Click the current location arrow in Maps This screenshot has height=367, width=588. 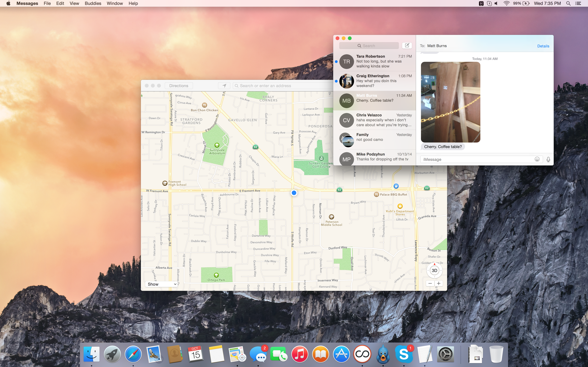pos(224,86)
